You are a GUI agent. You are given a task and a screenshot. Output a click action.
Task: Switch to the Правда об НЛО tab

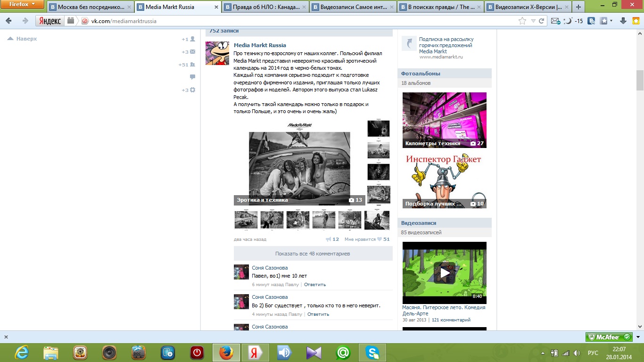pyautogui.click(x=265, y=7)
